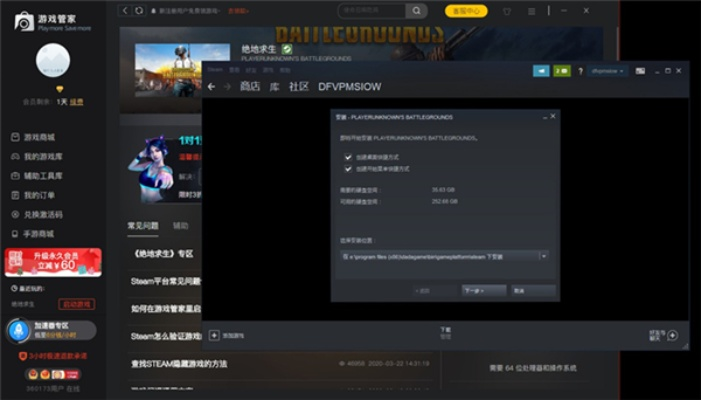Click the disabled back button in dialog
Screen dimensions: 701x400
pyautogui.click(x=435, y=291)
